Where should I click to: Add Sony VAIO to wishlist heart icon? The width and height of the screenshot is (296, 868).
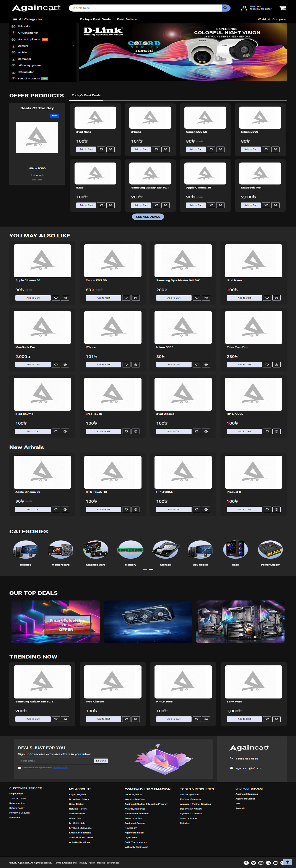point(267,719)
